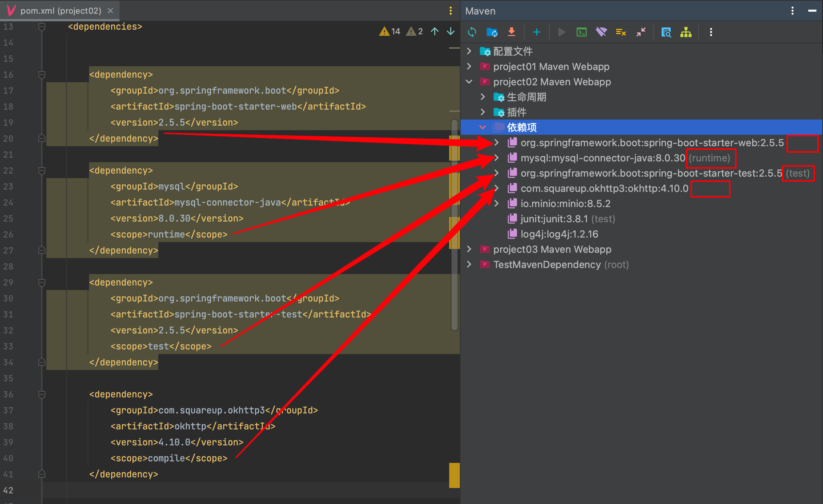823x504 pixels.
Task: Click the Reload All Maven Projects icon
Action: click(x=472, y=32)
